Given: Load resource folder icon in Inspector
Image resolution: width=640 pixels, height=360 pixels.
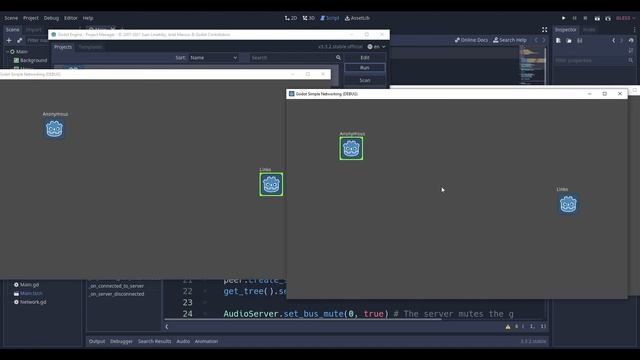Looking at the screenshot, I should 569,40.
